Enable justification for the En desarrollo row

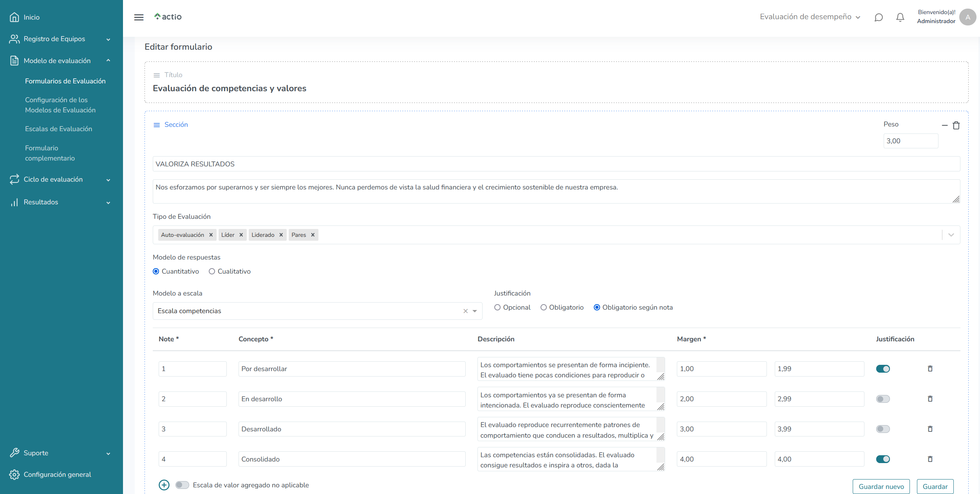[x=883, y=399]
